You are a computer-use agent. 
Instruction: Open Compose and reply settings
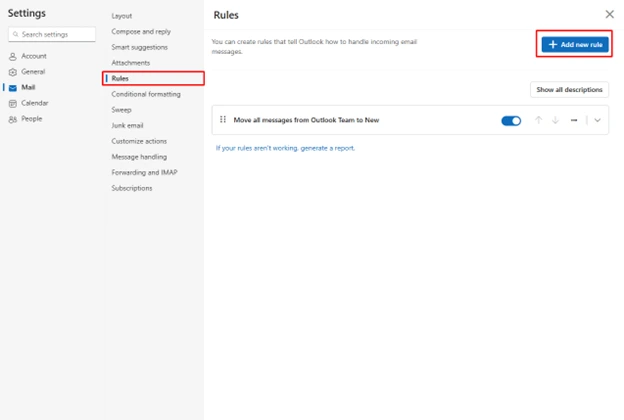pyautogui.click(x=141, y=31)
